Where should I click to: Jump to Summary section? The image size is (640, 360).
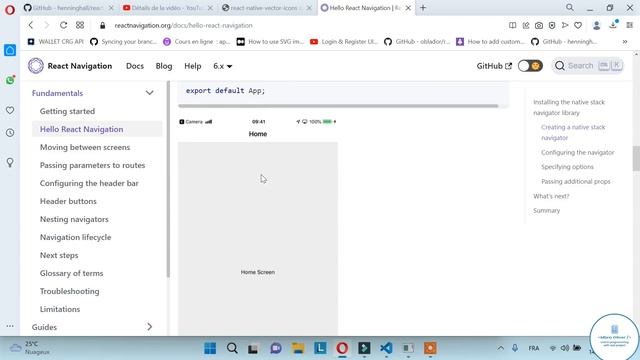tap(547, 210)
